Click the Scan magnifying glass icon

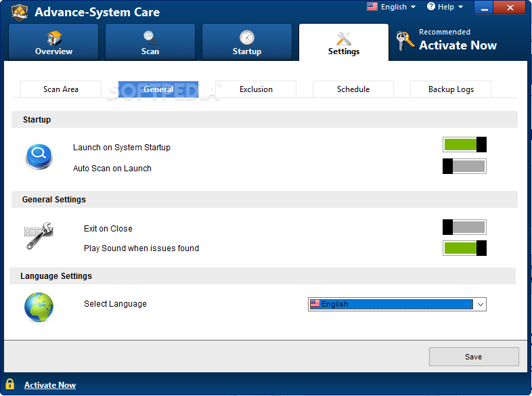150,38
